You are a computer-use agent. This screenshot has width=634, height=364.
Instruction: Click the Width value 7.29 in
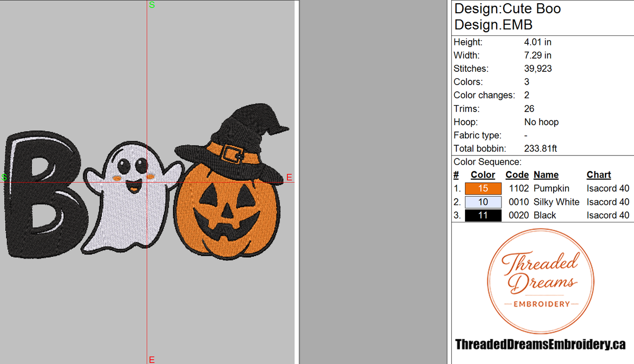pyautogui.click(x=537, y=55)
